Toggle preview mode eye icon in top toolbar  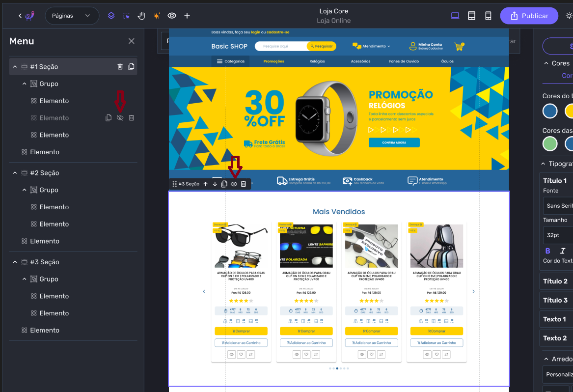pos(172,16)
